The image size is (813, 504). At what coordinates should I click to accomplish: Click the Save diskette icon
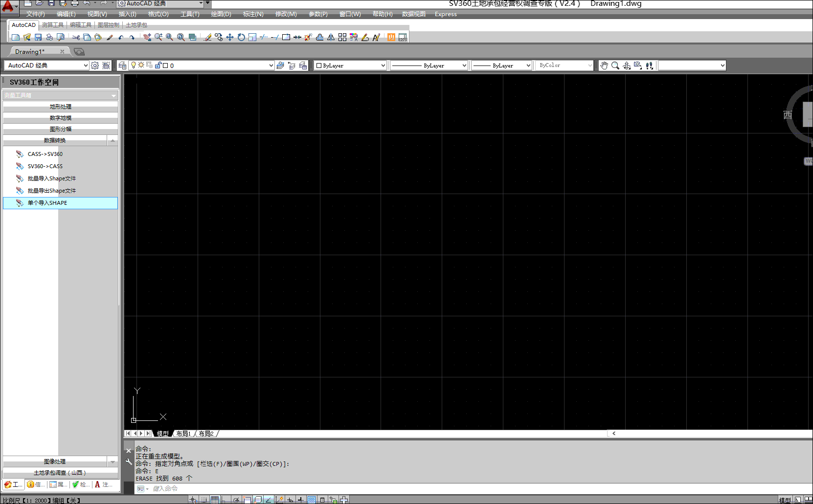click(x=38, y=37)
